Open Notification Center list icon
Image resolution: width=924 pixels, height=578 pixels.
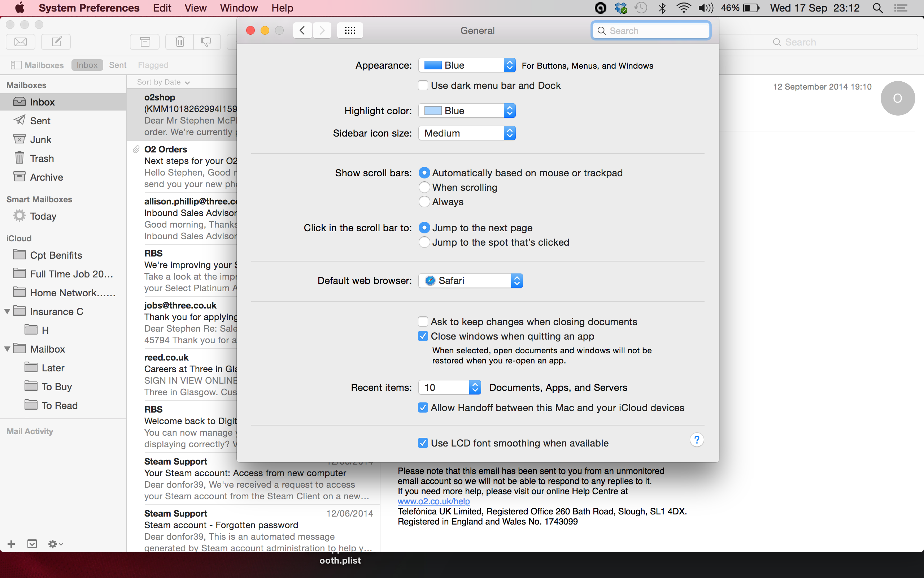tap(901, 8)
